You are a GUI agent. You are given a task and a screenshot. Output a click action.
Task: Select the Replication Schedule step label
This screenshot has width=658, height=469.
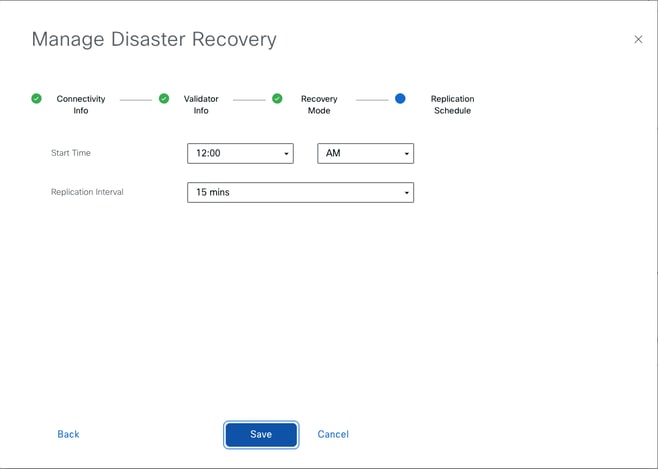pos(452,104)
